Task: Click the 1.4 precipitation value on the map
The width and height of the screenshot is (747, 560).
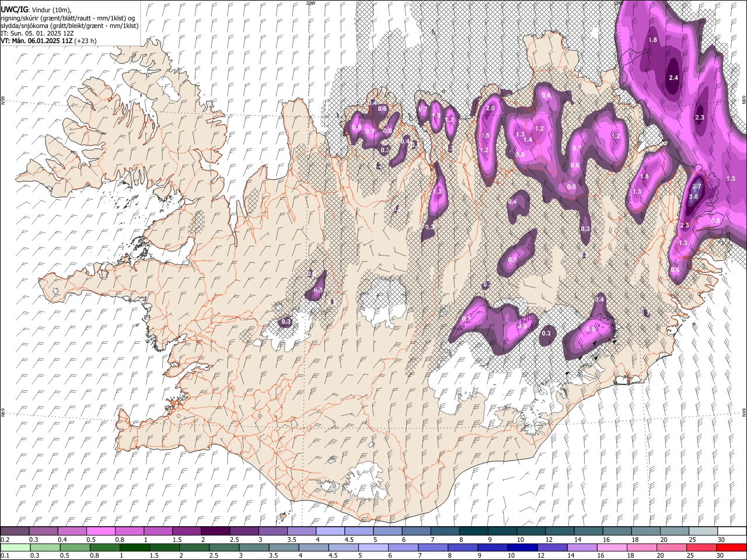Action: (528, 139)
